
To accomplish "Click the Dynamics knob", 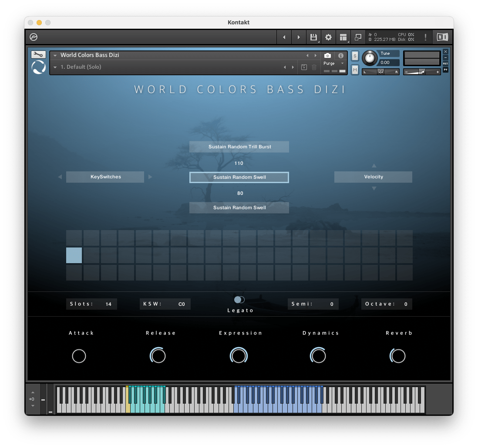I will point(318,355).
